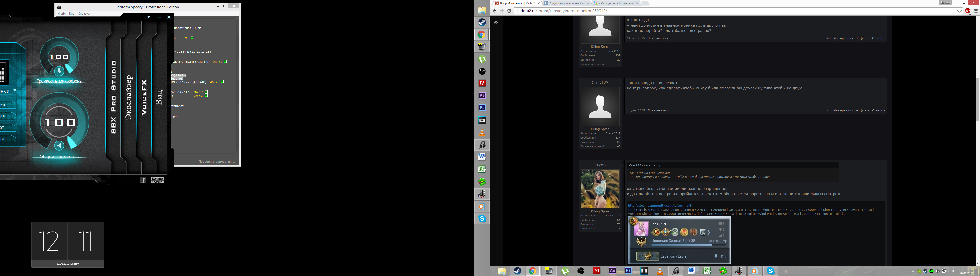Open the Вид menu in Speccy
Screen dimensions: 980x276
tap(71, 13)
